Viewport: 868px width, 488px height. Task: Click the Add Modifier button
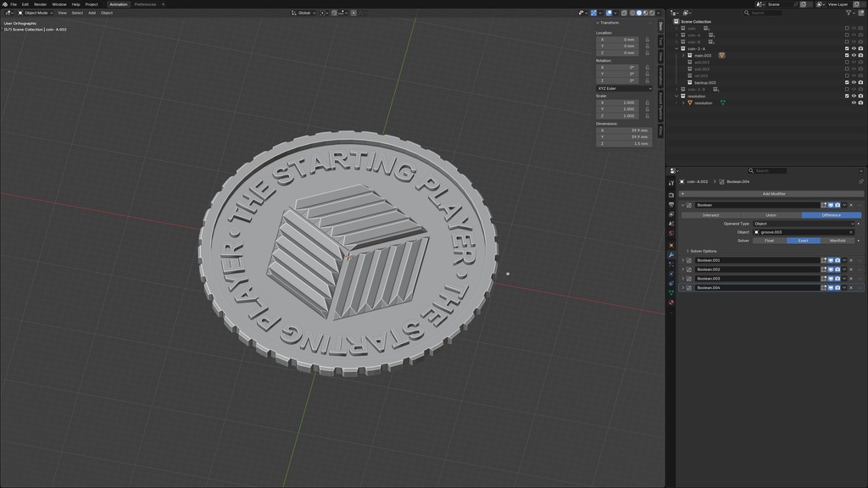coord(771,194)
